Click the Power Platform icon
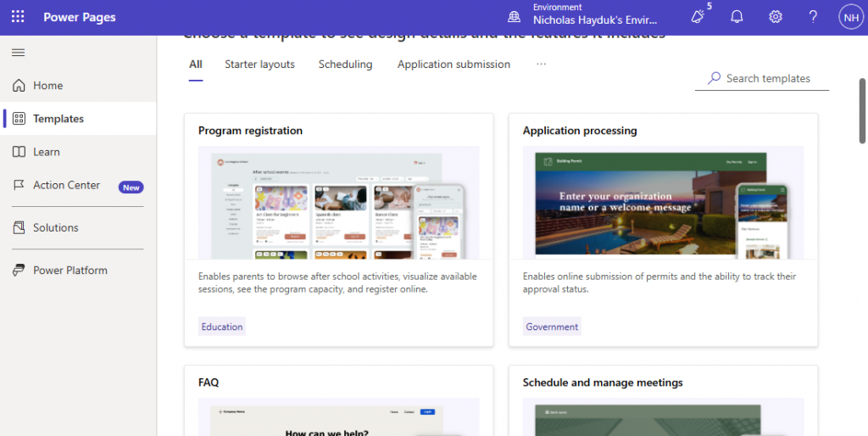 coord(19,271)
